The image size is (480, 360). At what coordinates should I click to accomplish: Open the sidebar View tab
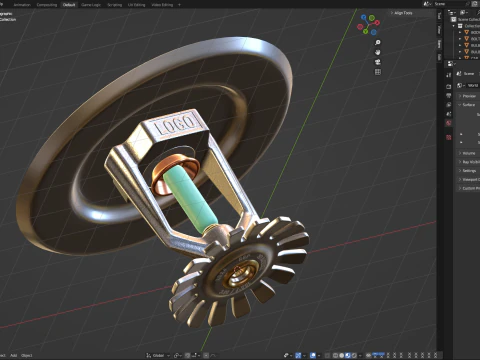(439, 30)
